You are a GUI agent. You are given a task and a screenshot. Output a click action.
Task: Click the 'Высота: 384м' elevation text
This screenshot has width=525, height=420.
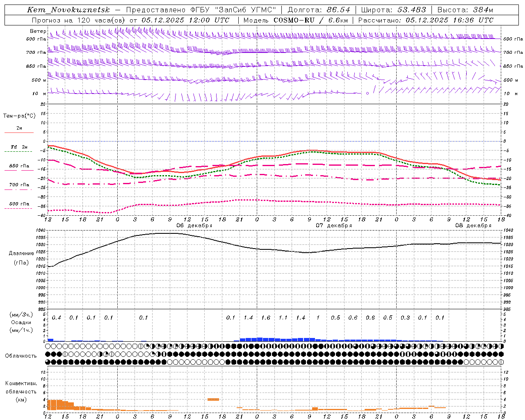(465, 10)
